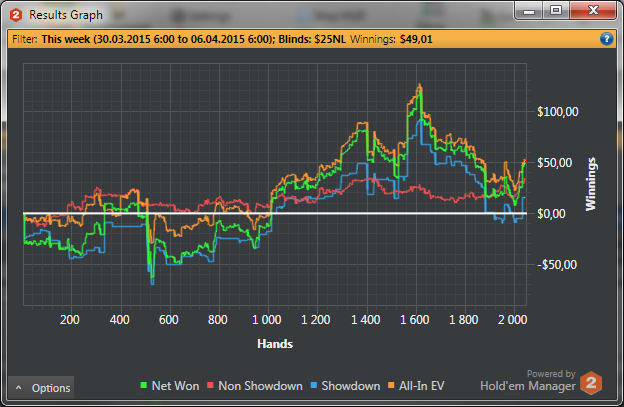Viewport: 624px width, 407px height.
Task: Toggle the Non Showdown red legend swatch
Action: point(211,385)
